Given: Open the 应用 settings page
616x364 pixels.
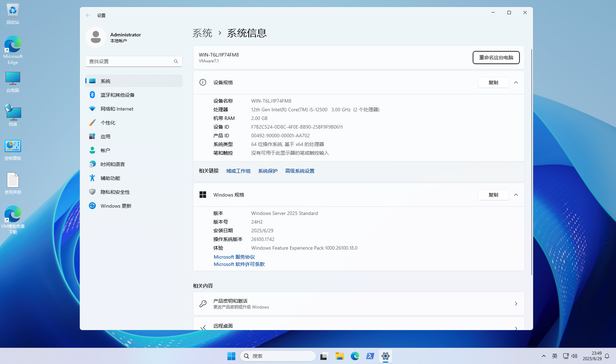Looking at the screenshot, I should 134,137.
